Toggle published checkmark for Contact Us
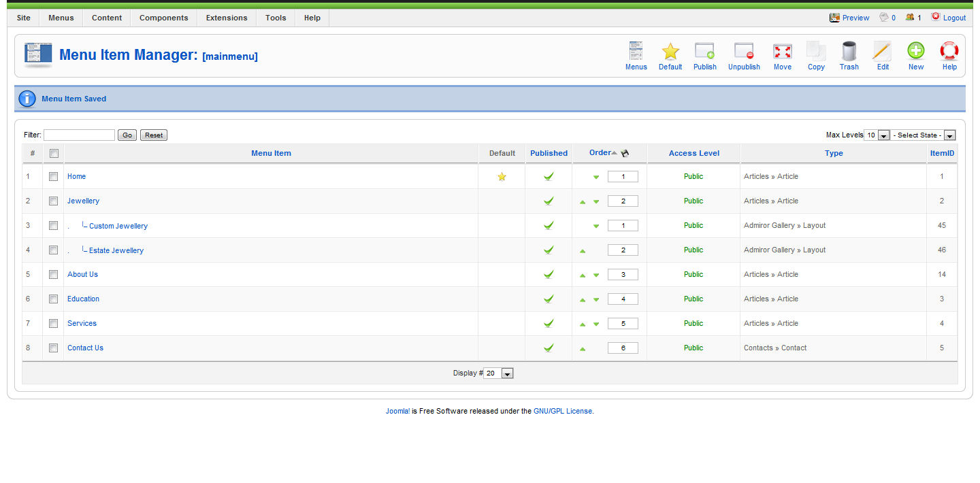 (549, 348)
